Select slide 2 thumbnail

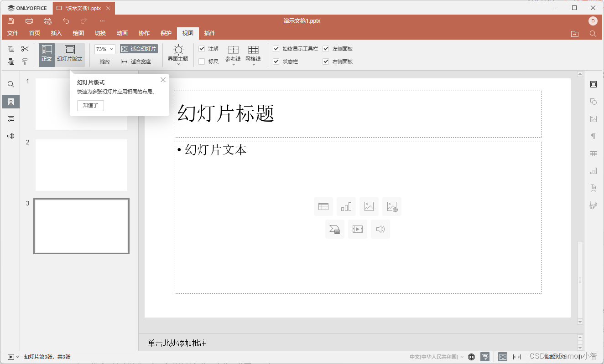click(x=82, y=165)
